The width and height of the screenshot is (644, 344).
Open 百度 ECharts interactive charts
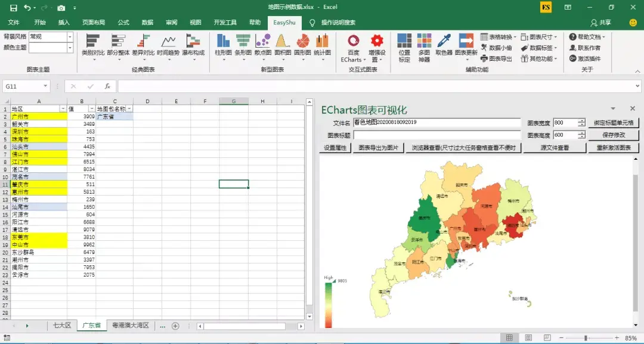point(353,48)
